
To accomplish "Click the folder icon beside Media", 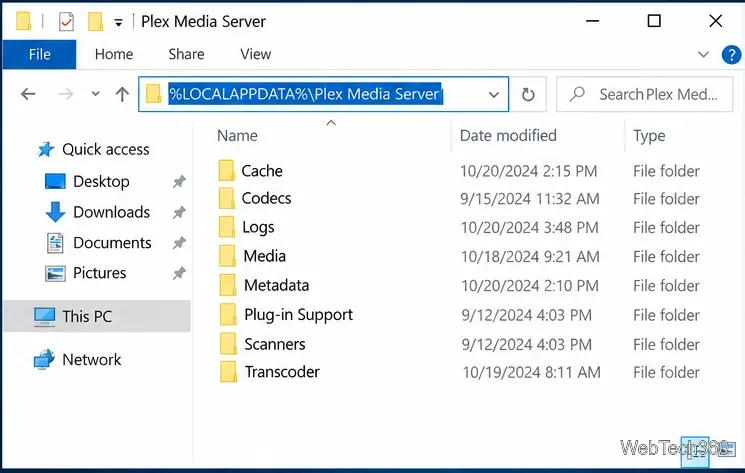I will (x=227, y=256).
